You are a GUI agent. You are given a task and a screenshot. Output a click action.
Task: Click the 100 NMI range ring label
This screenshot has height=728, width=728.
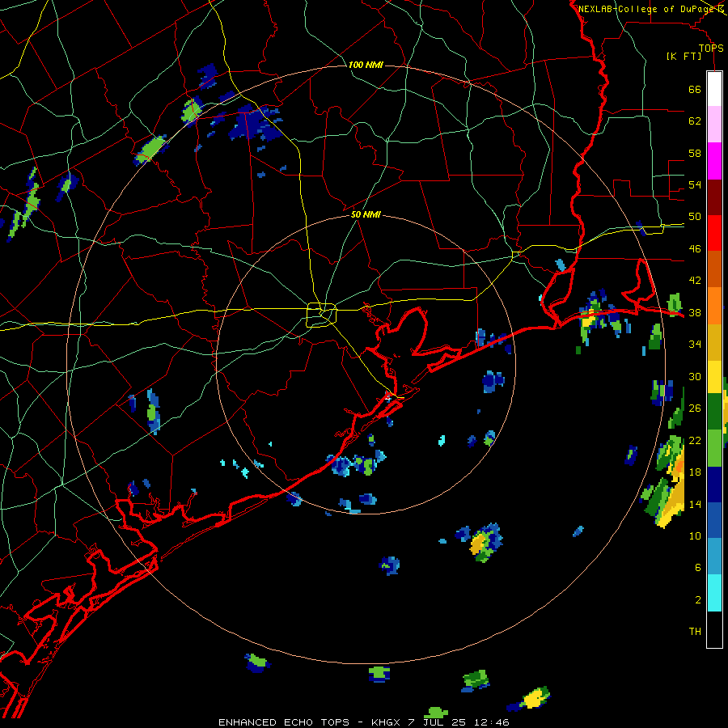click(x=366, y=65)
